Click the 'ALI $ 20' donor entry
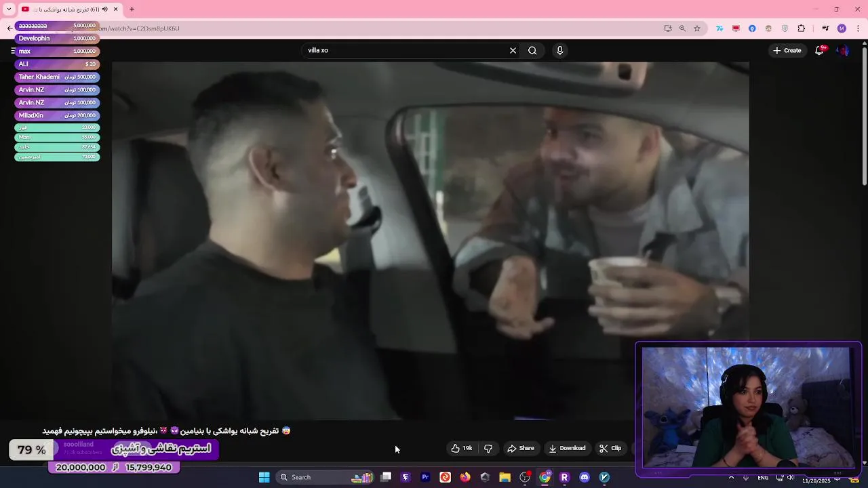868x488 pixels. (57, 64)
